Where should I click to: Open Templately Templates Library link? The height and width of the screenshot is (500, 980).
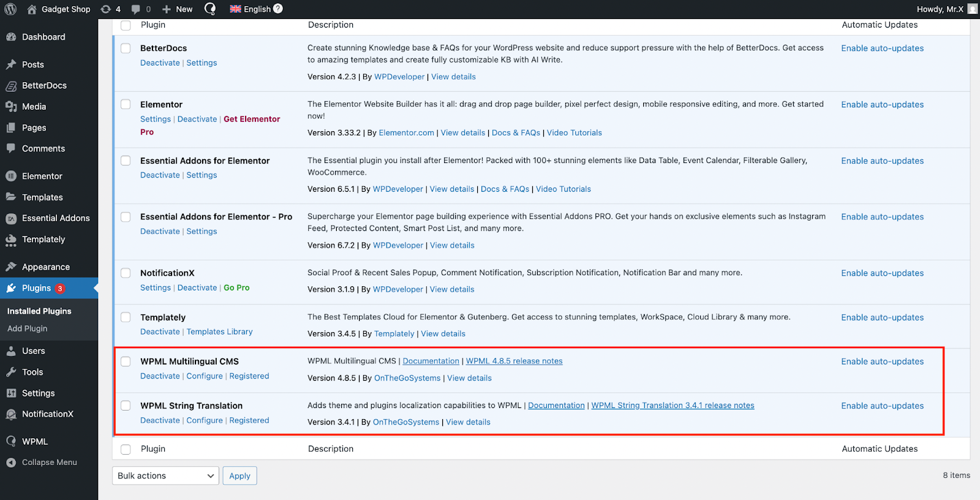219,331
